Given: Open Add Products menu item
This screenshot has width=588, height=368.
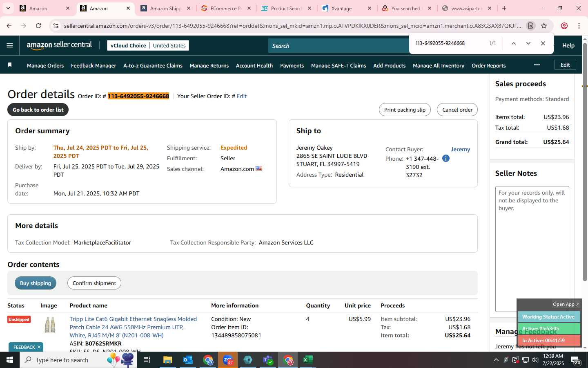Looking at the screenshot, I should 389,65.
